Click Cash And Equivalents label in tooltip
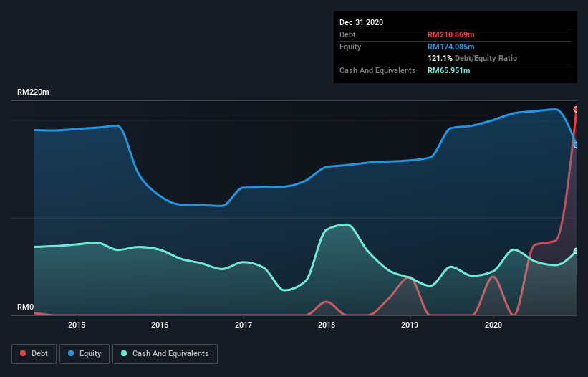 tap(377, 70)
